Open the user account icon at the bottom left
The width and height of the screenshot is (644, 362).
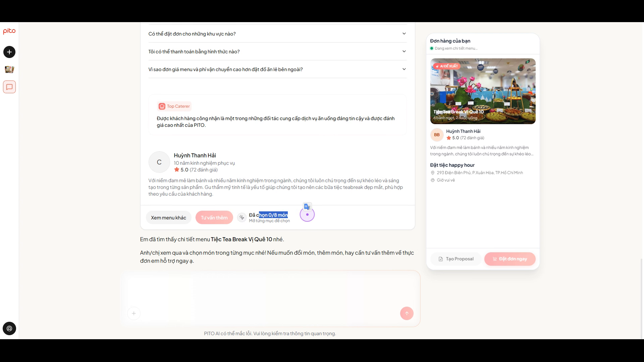[x=9, y=328]
